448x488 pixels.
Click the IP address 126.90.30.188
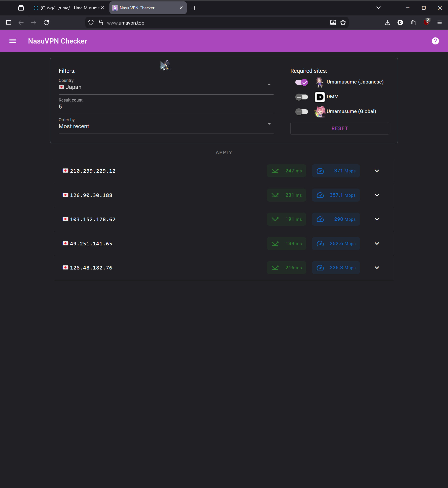[91, 195]
